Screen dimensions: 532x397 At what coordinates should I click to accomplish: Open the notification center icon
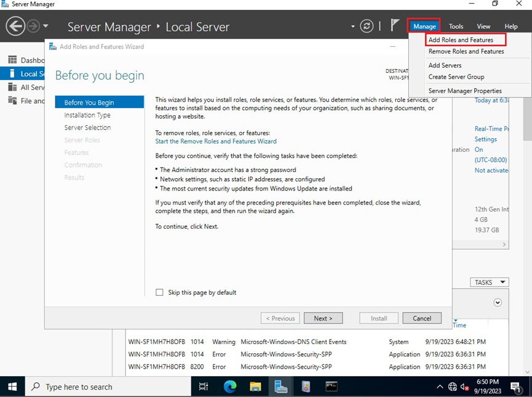[x=515, y=387]
